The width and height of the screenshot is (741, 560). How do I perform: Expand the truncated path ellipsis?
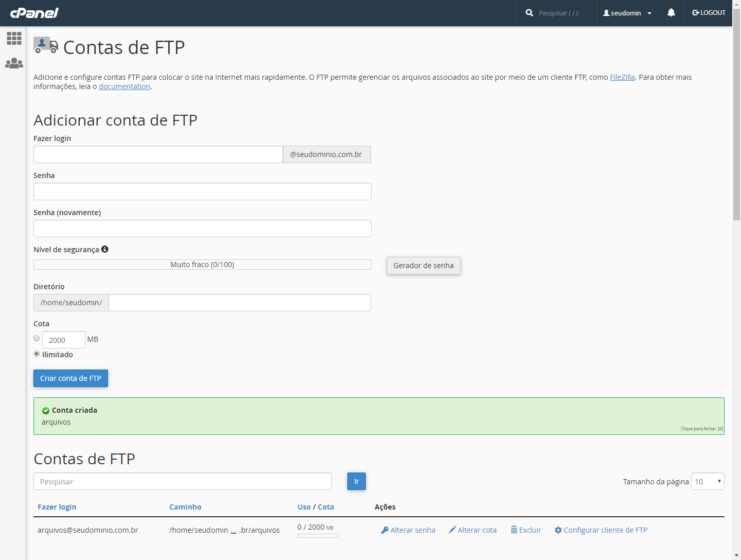(234, 530)
